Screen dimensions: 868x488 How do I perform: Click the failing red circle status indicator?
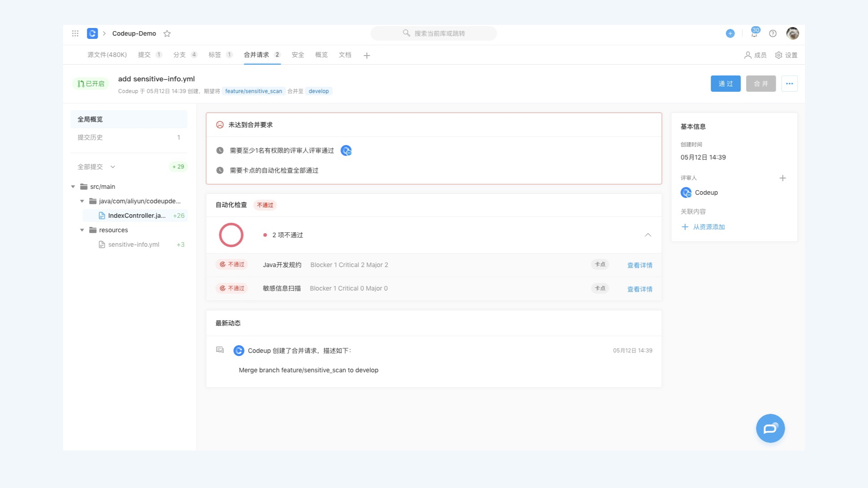tap(231, 235)
